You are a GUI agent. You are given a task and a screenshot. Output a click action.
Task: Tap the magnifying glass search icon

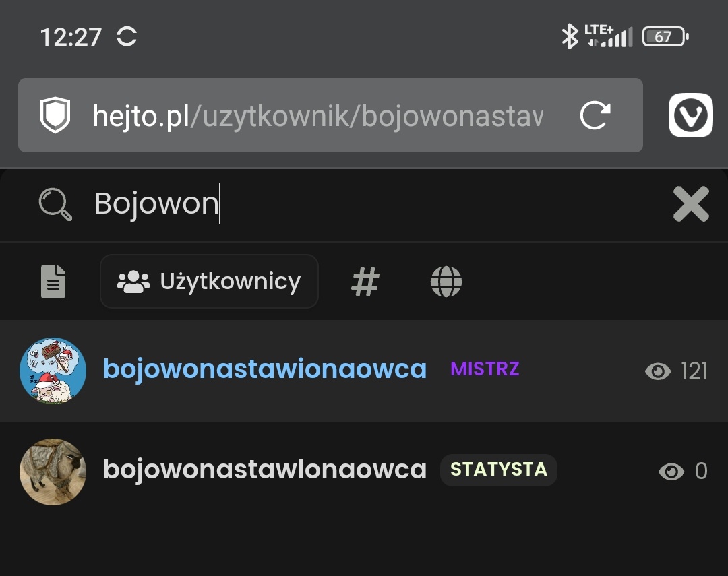[x=55, y=203]
